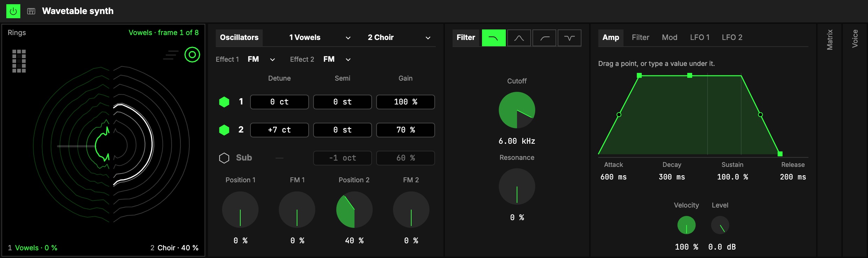Open the LFO 2 tab
The height and width of the screenshot is (258, 868).
(x=732, y=38)
